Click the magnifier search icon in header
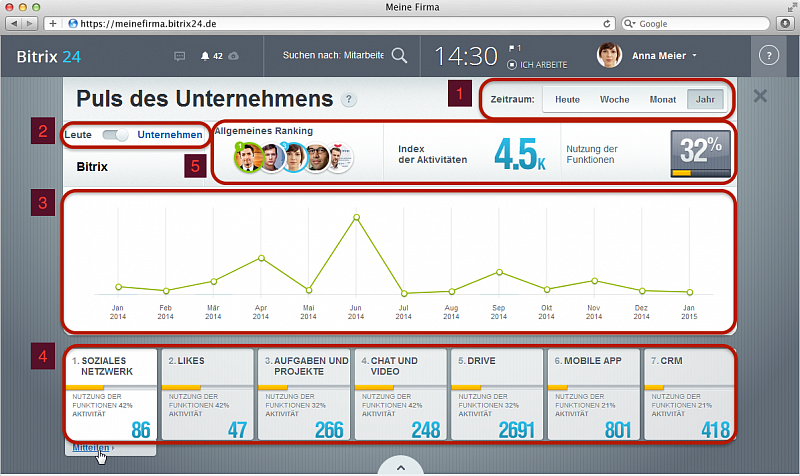 tap(399, 56)
